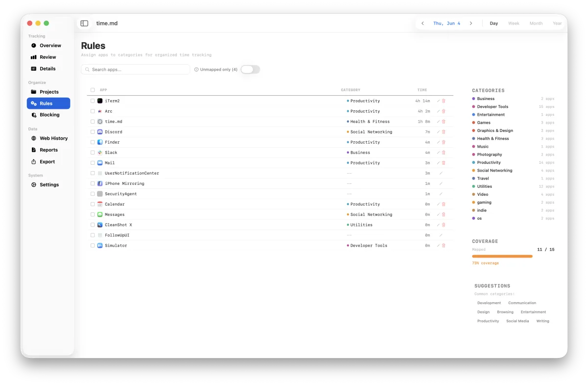Viewport: 588px width, 385px height.
Task: Open Web History in sidebar
Action: pyautogui.click(x=49, y=138)
